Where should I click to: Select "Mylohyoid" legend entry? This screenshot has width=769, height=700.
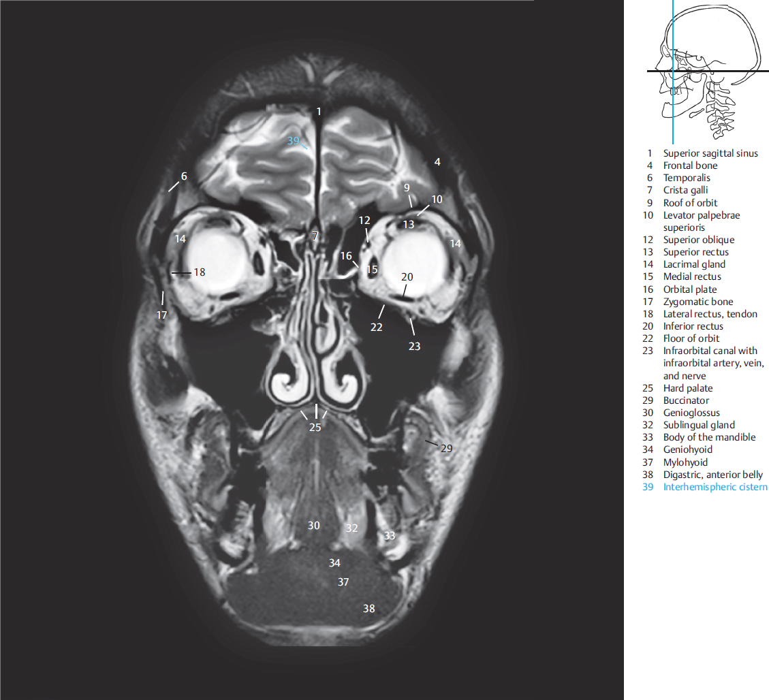pyautogui.click(x=685, y=462)
